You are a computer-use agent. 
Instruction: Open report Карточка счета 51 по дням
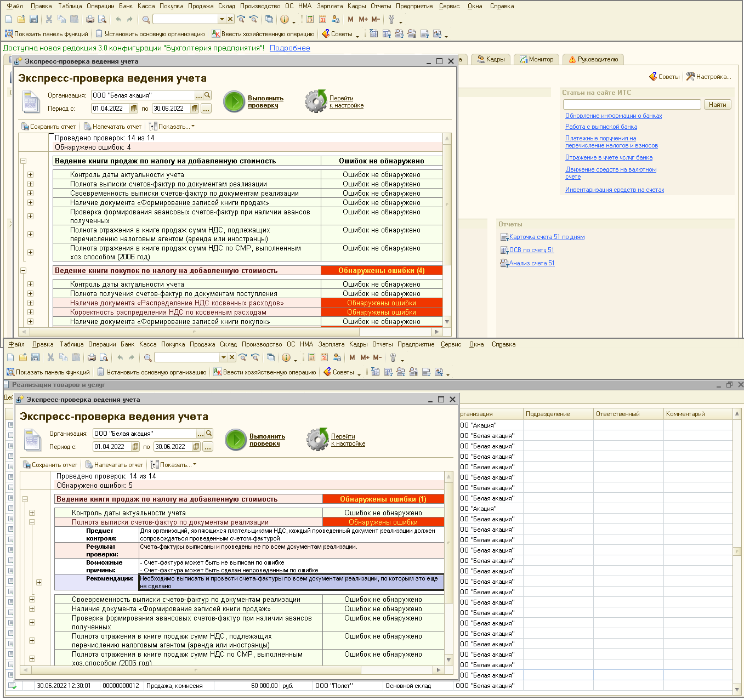547,237
